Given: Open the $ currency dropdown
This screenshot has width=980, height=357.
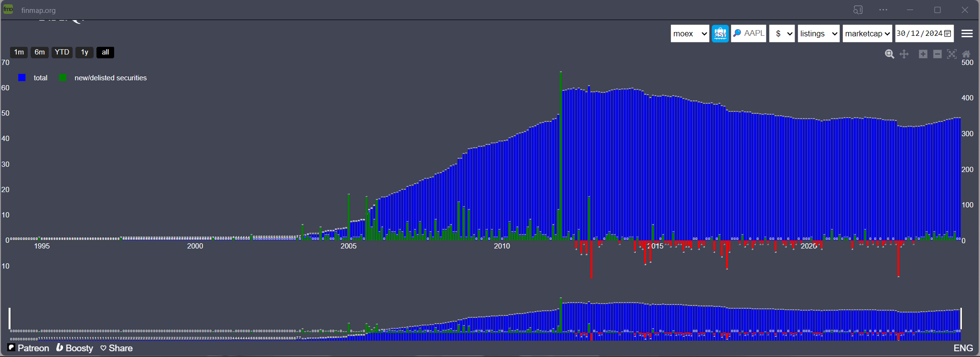Looking at the screenshot, I should 782,33.
